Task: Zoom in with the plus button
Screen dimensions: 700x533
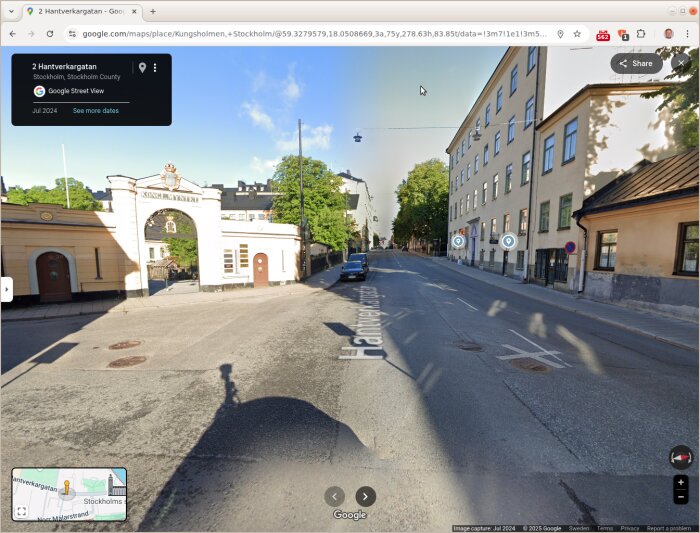Action: point(681,483)
